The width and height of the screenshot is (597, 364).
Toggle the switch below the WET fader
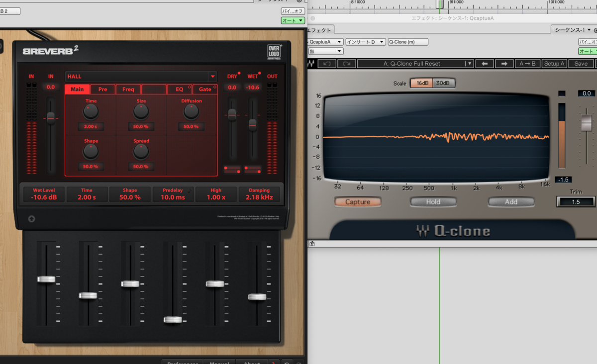pyautogui.click(x=253, y=170)
